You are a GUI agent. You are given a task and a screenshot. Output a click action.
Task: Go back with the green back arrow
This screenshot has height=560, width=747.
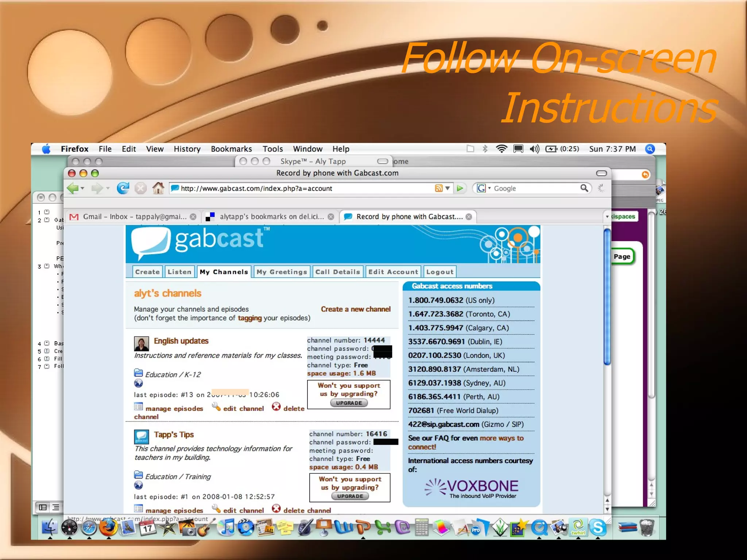tap(72, 188)
